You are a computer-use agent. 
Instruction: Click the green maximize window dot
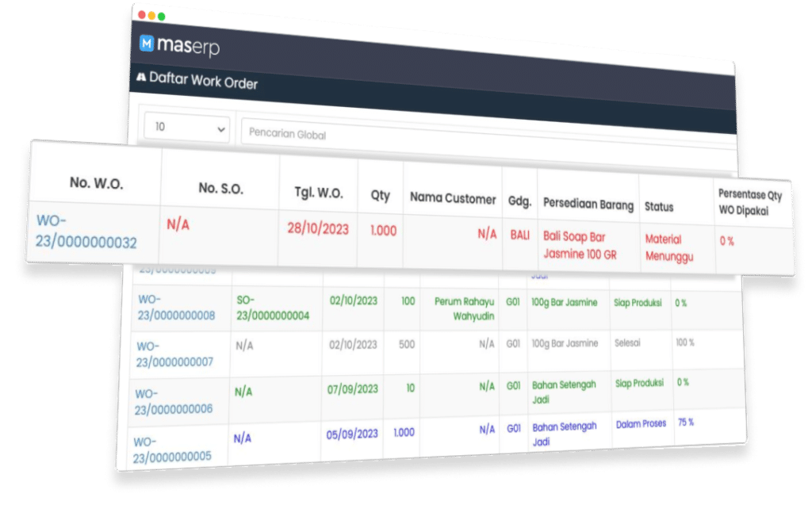point(162,17)
